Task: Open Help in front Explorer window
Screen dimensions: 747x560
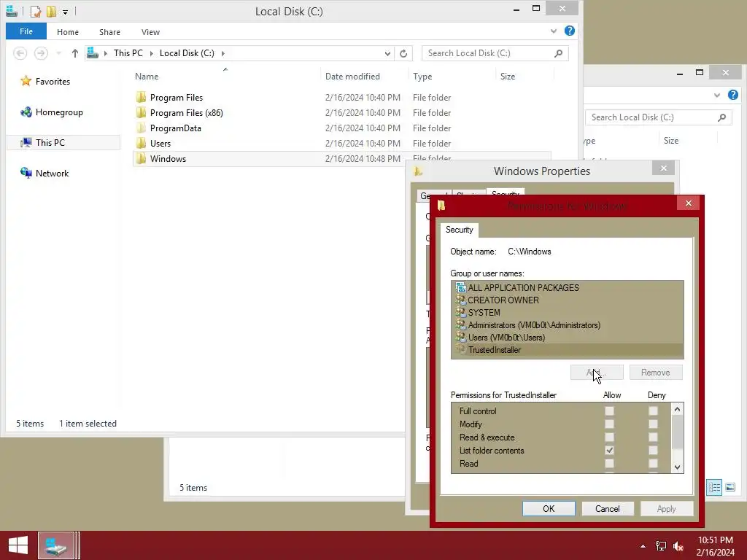Action: (569, 31)
